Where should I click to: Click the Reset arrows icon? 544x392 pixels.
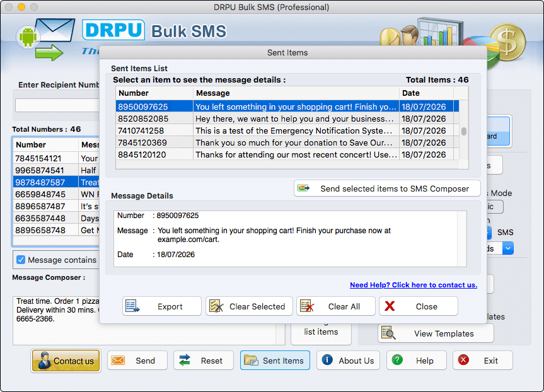pos(185,360)
